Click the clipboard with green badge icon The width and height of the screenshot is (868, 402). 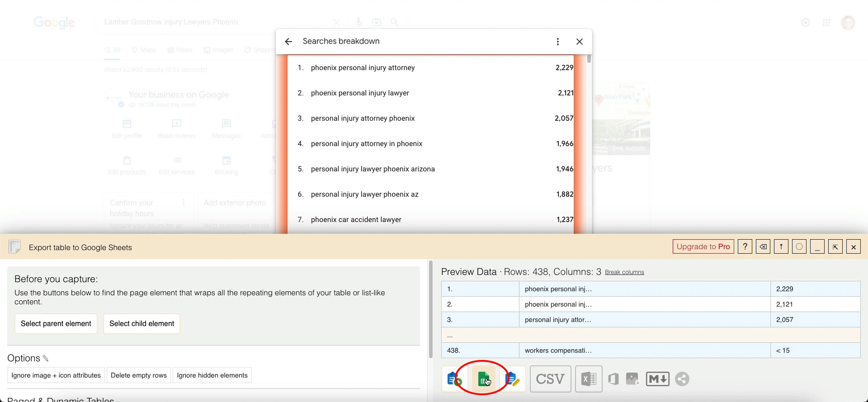click(x=454, y=379)
